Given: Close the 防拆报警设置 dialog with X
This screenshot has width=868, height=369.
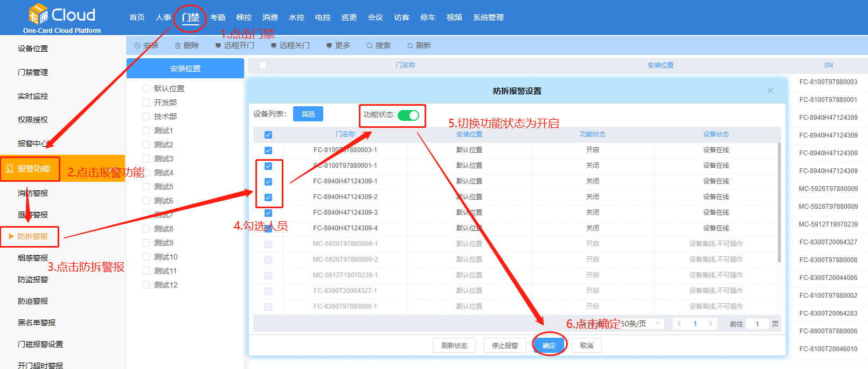Looking at the screenshot, I should coord(770,91).
